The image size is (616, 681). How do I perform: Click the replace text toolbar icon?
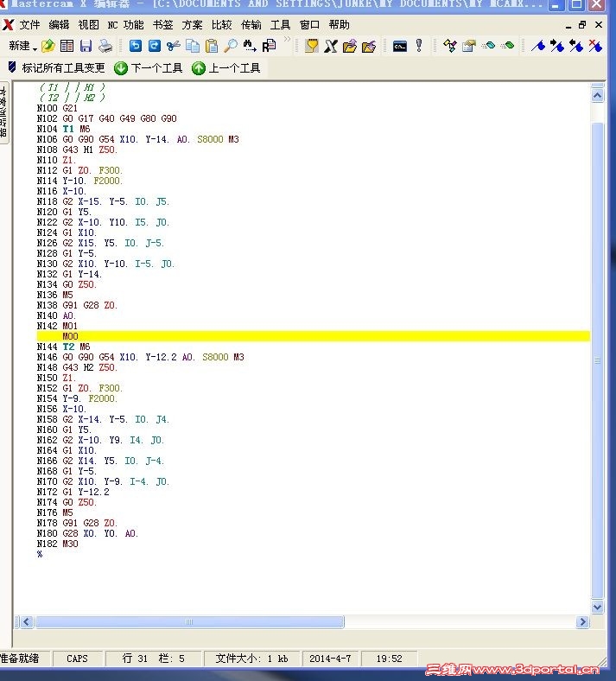(x=269, y=46)
